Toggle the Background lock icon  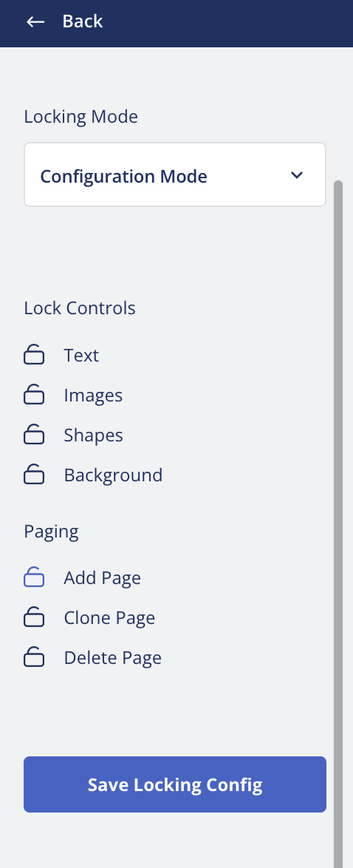[34, 475]
